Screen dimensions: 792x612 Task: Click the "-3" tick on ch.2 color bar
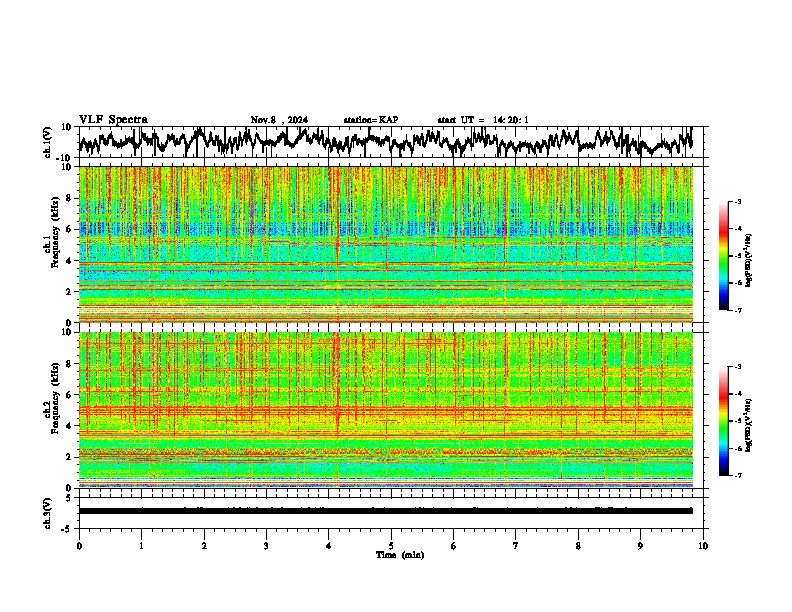point(737,367)
